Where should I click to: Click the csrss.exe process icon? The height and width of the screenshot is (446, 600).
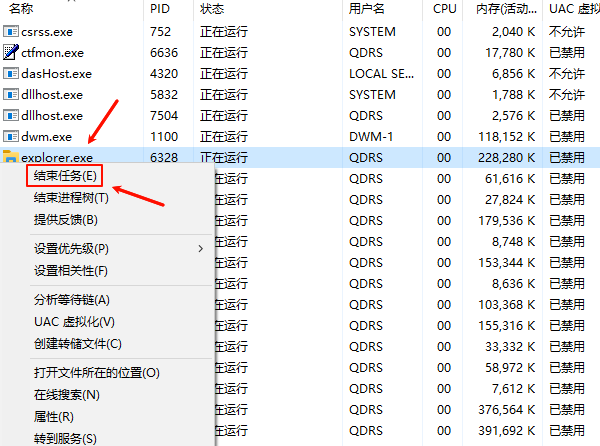(12, 31)
